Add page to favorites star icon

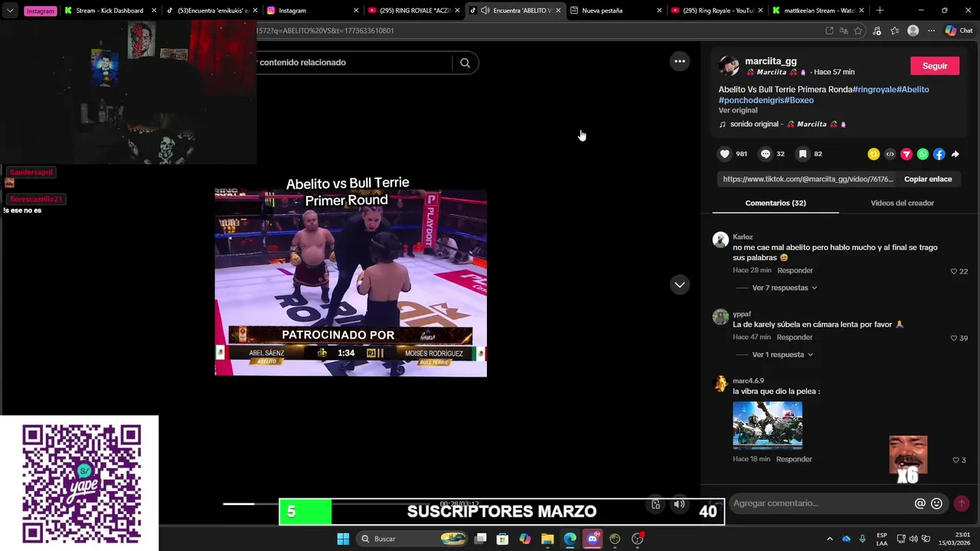(857, 31)
